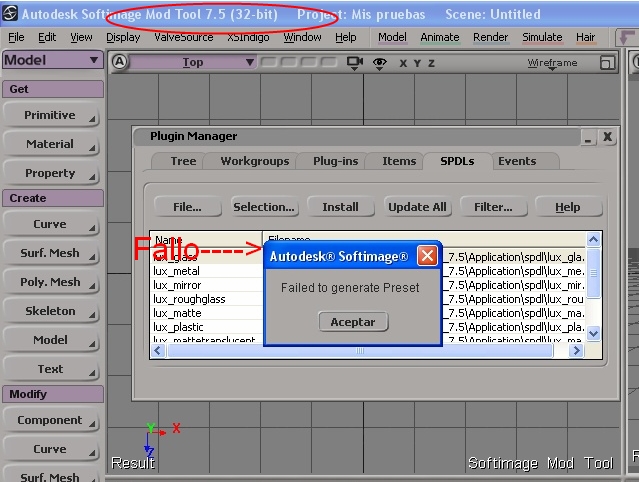The height and width of the screenshot is (482, 639).
Task: Click Aceptar in the error dialog
Action: (353, 322)
